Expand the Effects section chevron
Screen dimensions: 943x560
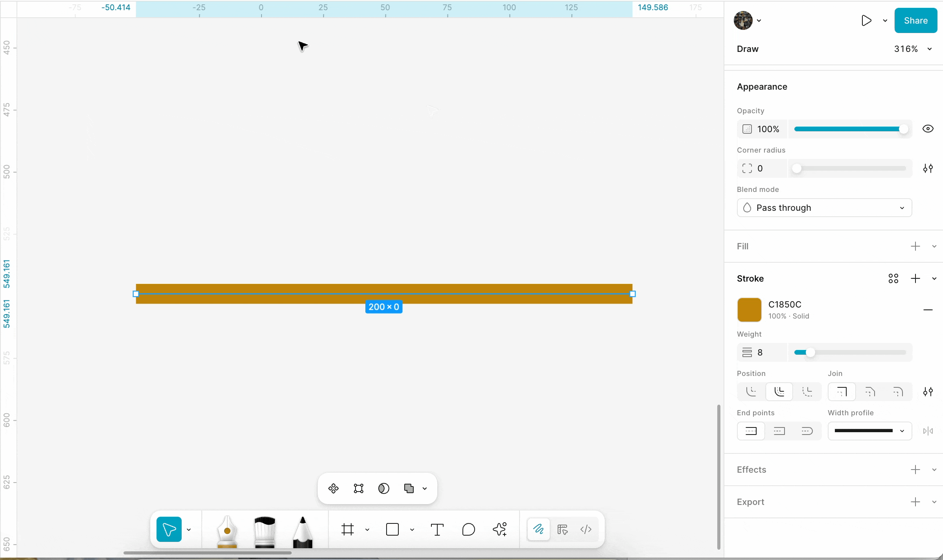click(934, 470)
